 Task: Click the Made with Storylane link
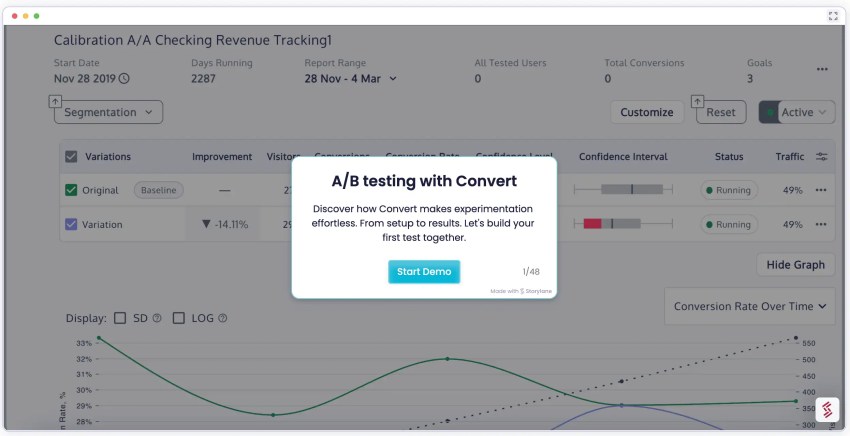point(521,291)
